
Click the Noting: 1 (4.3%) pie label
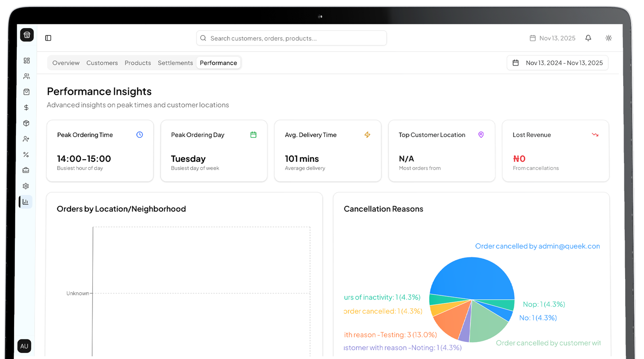point(403,348)
